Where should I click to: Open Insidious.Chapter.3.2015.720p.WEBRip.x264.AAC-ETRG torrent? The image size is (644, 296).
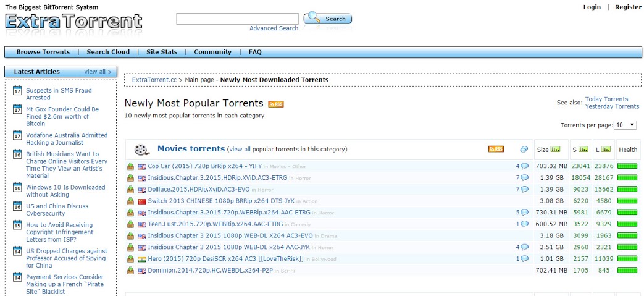pyautogui.click(x=229, y=213)
